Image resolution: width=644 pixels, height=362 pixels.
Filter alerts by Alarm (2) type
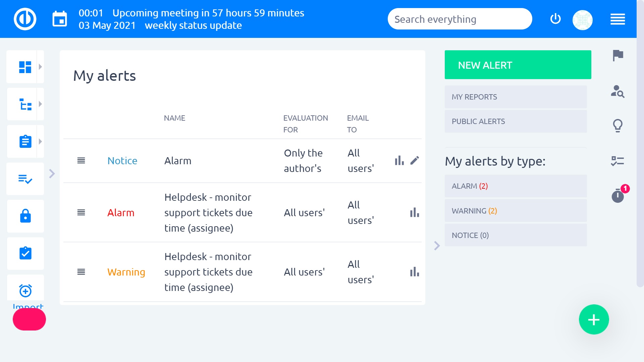[516, 186]
